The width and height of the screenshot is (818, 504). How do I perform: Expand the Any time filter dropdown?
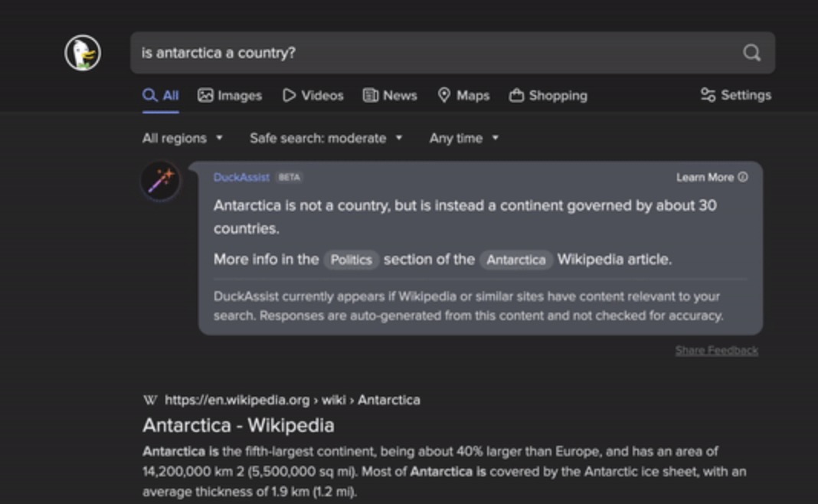click(x=464, y=139)
